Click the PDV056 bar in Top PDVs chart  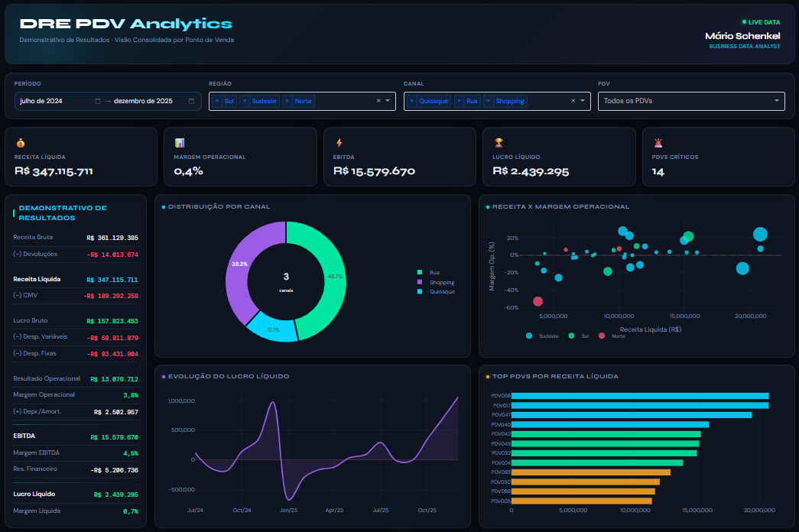click(639, 395)
